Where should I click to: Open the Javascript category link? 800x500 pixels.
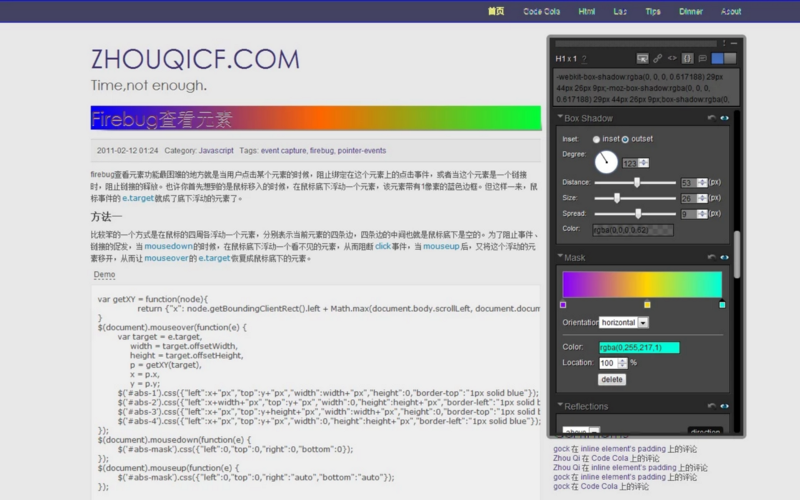click(216, 151)
